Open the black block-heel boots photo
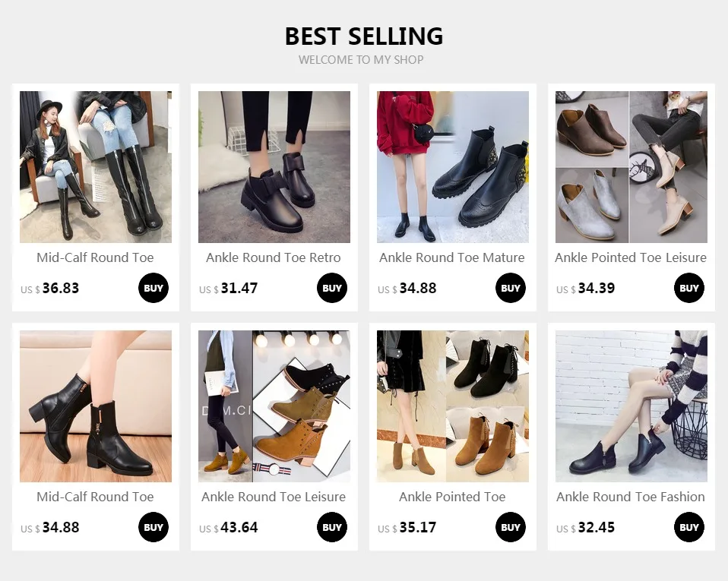728x581 pixels. tap(96, 406)
